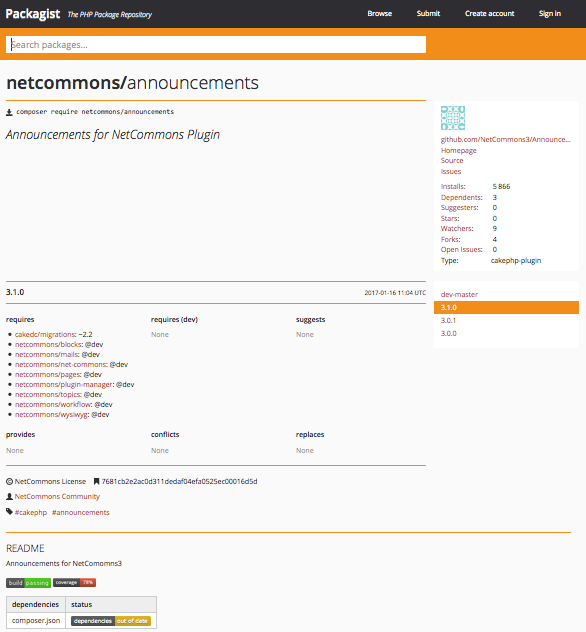Click the NetCommons3 avatar thumbnail

[x=453, y=118]
